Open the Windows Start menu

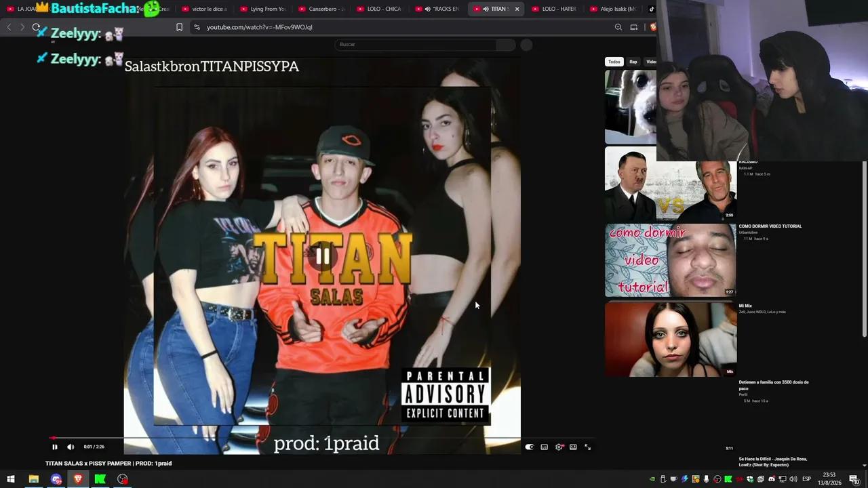pyautogui.click(x=11, y=479)
